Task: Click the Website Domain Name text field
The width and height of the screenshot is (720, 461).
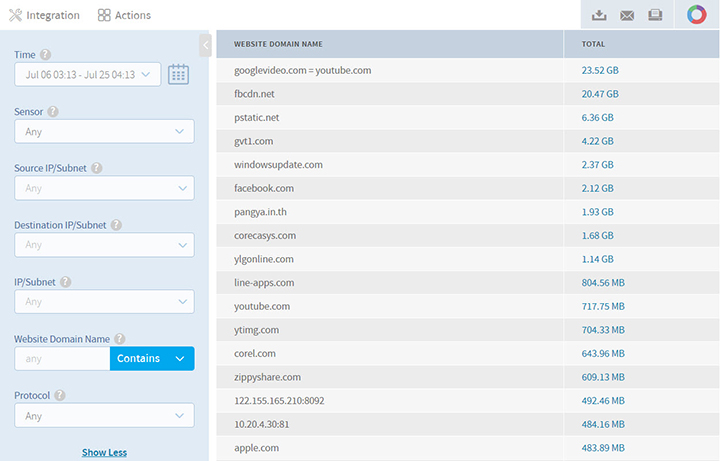Action: tap(62, 358)
